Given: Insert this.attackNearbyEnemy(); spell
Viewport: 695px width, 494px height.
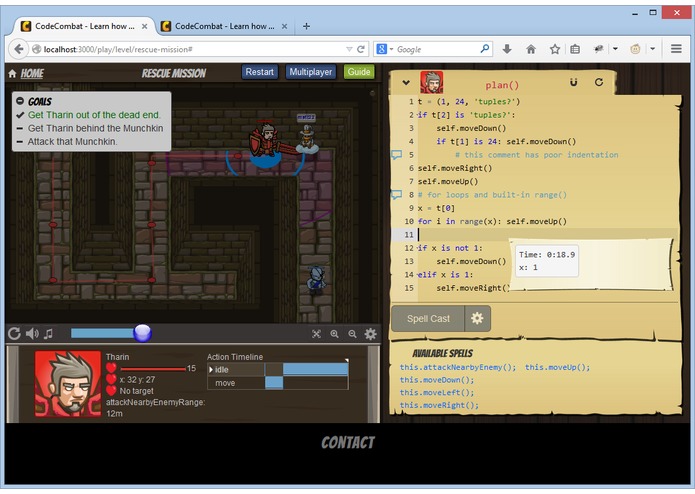Looking at the screenshot, I should 458,367.
